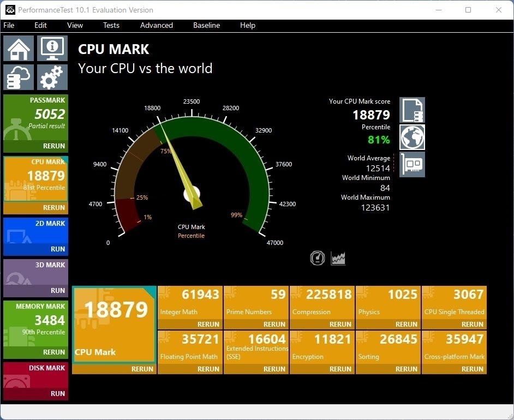Click the save results document icon
The height and width of the screenshot is (420, 514).
(x=412, y=110)
